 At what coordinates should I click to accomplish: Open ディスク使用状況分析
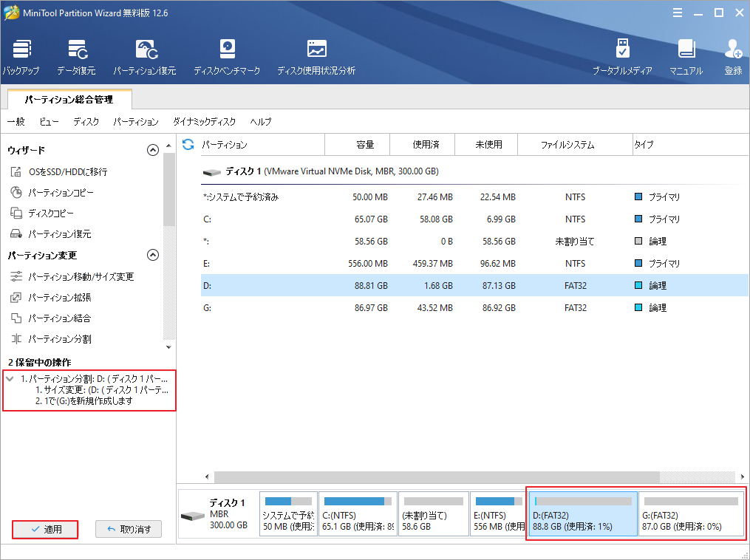(316, 55)
